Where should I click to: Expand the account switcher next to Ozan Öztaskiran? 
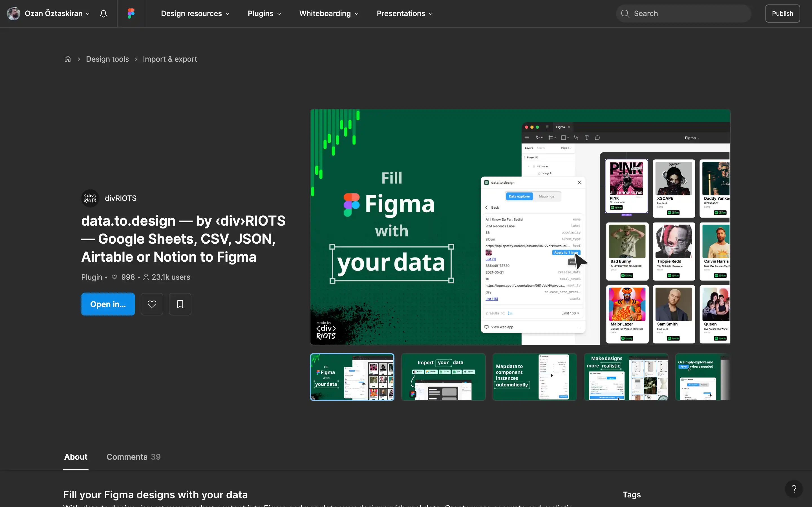point(88,14)
